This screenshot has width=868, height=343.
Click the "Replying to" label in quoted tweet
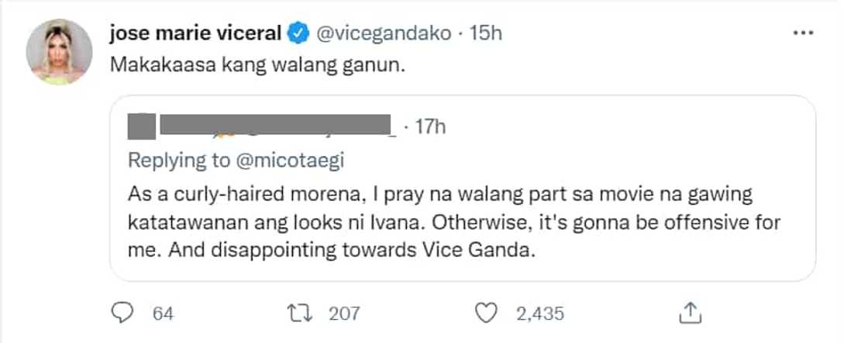[178, 160]
